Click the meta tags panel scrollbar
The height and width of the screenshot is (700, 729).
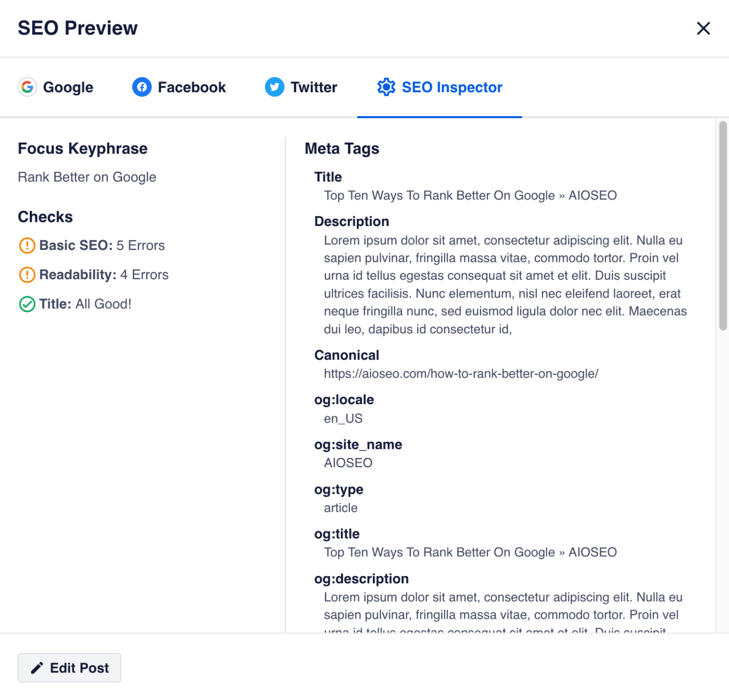[x=723, y=226]
